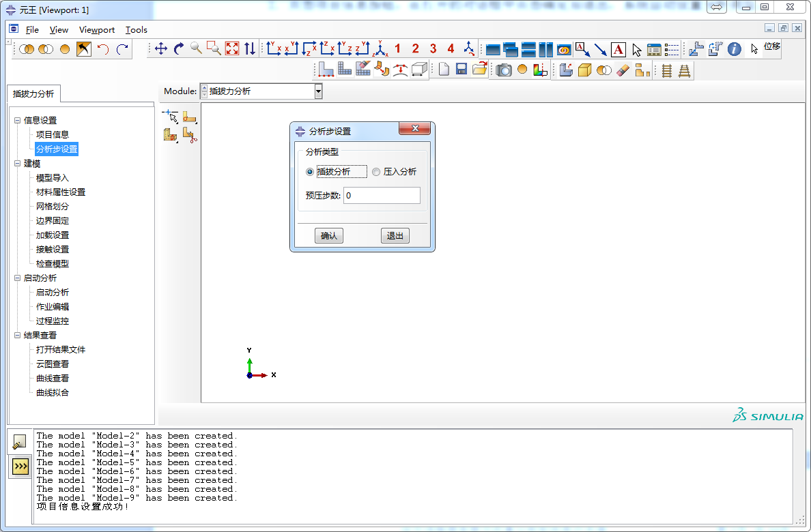Open the Module dropdown list
Screen dimensions: 811x532
(318, 91)
